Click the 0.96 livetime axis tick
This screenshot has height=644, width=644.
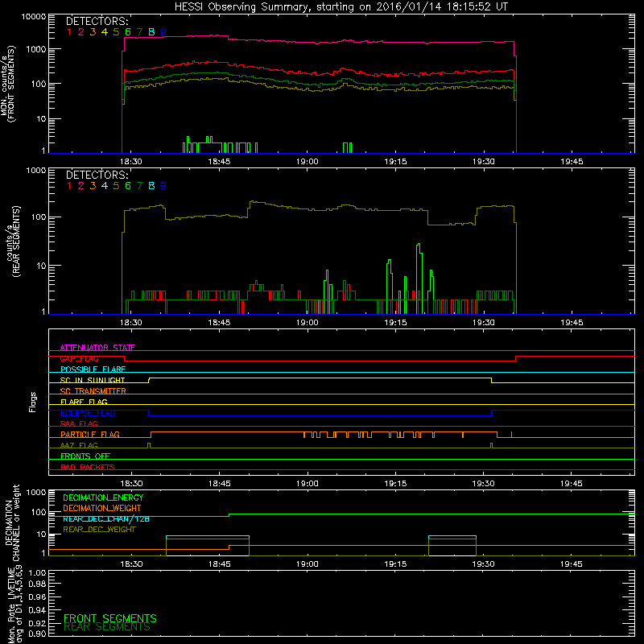click(x=37, y=597)
